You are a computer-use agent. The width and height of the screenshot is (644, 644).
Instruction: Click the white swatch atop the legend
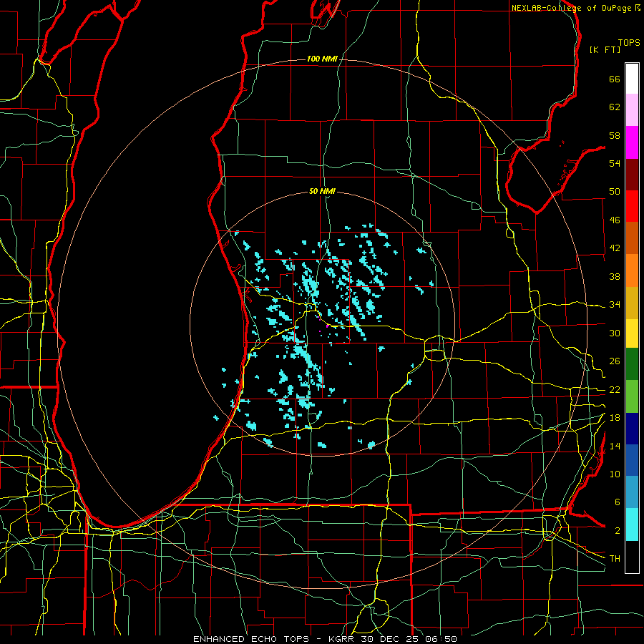click(x=632, y=79)
